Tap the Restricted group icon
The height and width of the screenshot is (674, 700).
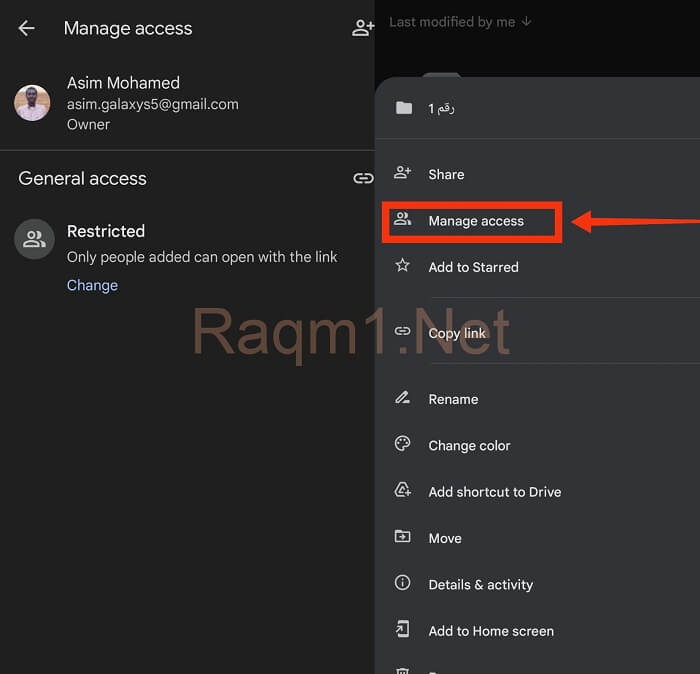34,239
